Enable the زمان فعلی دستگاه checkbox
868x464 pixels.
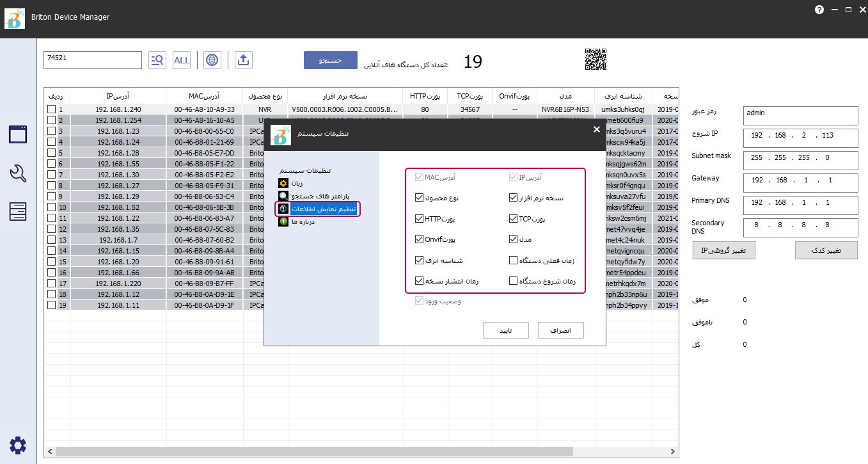tap(514, 260)
